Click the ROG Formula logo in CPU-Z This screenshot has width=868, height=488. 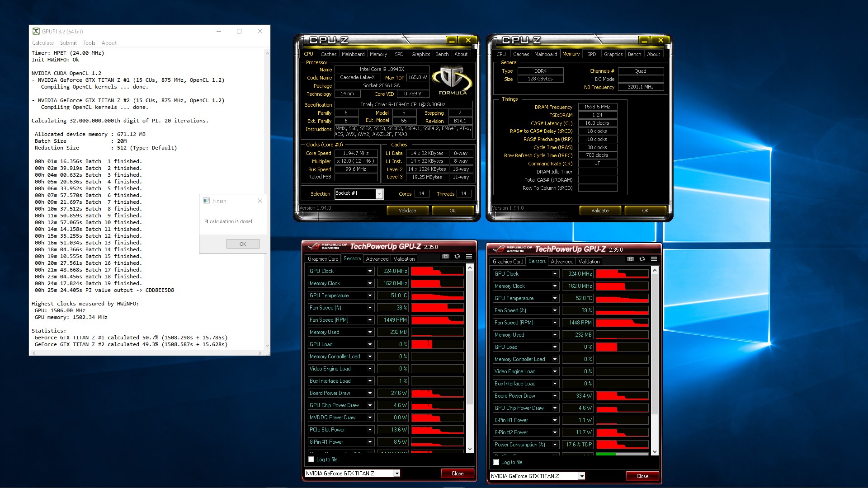(452, 80)
